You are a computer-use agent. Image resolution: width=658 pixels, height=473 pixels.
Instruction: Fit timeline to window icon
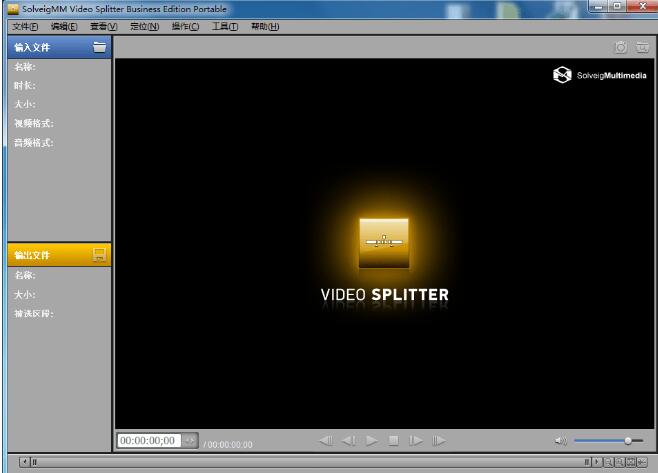[x=631, y=462]
